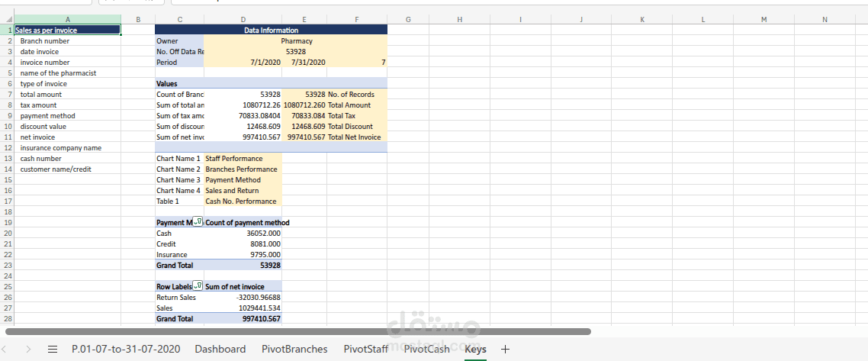
Task: Open the P.01-07-to-31-07-2020 sheet tab
Action: (126, 350)
